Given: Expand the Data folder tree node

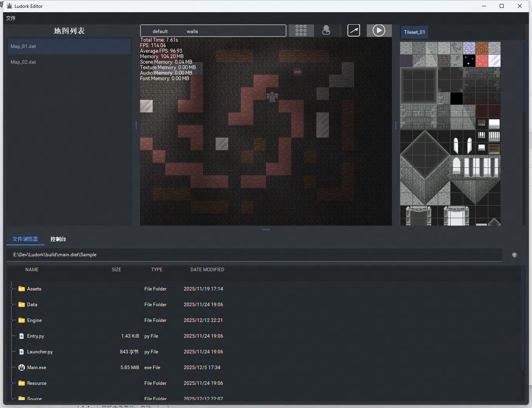Looking at the screenshot, I should [x=12, y=305].
